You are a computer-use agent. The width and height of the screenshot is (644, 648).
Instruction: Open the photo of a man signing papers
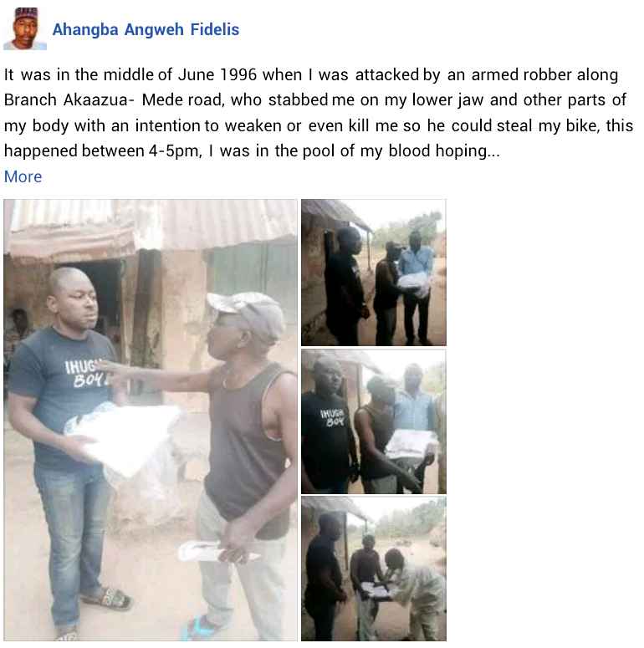pos(374,569)
